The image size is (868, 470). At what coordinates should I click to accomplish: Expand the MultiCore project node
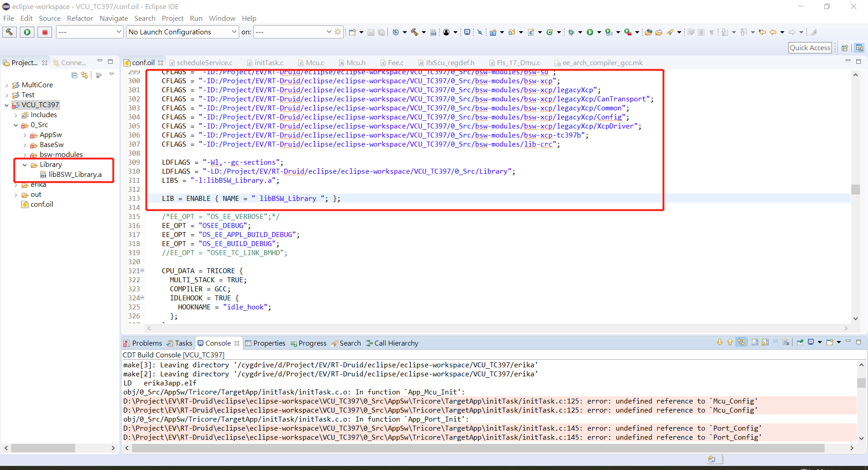7,85
